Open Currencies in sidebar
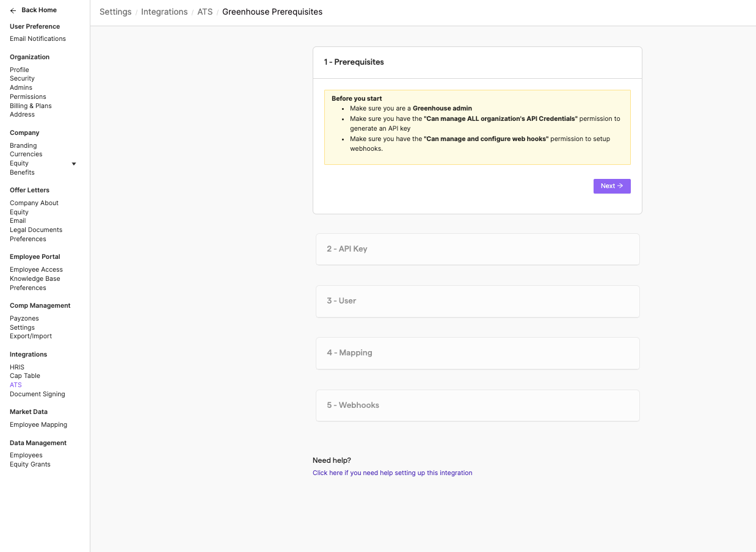Image resolution: width=756 pixels, height=552 pixels. [x=26, y=154]
